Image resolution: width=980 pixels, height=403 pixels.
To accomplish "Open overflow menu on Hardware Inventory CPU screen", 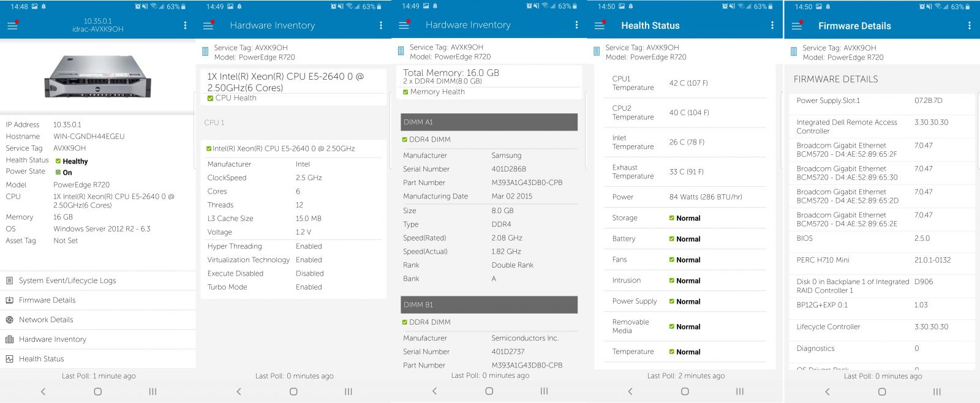I will point(380,26).
